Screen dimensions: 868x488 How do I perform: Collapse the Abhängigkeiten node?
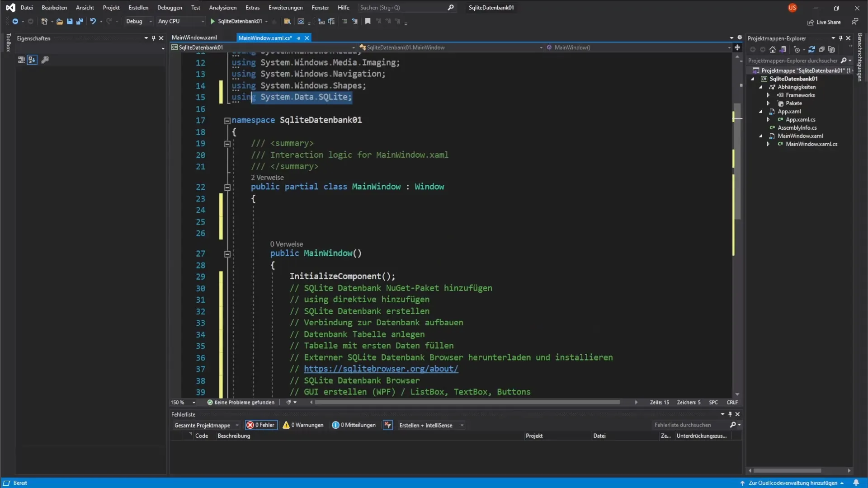pos(760,87)
